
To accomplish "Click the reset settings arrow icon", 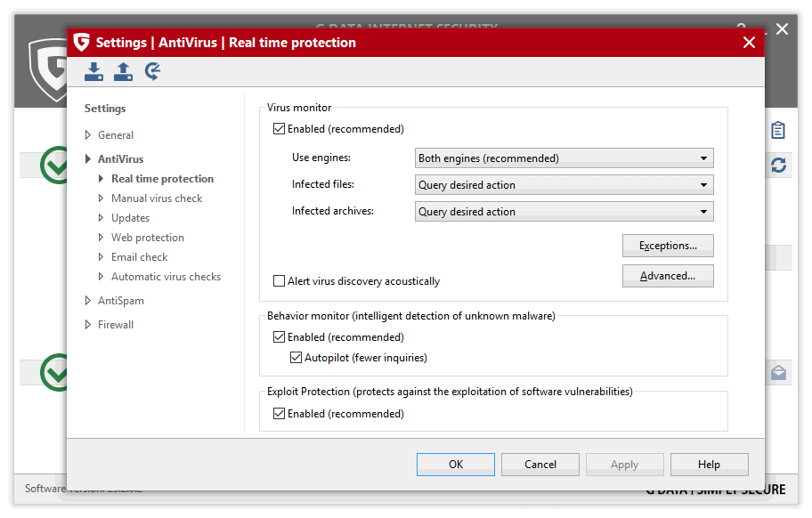I will pyautogui.click(x=153, y=72).
